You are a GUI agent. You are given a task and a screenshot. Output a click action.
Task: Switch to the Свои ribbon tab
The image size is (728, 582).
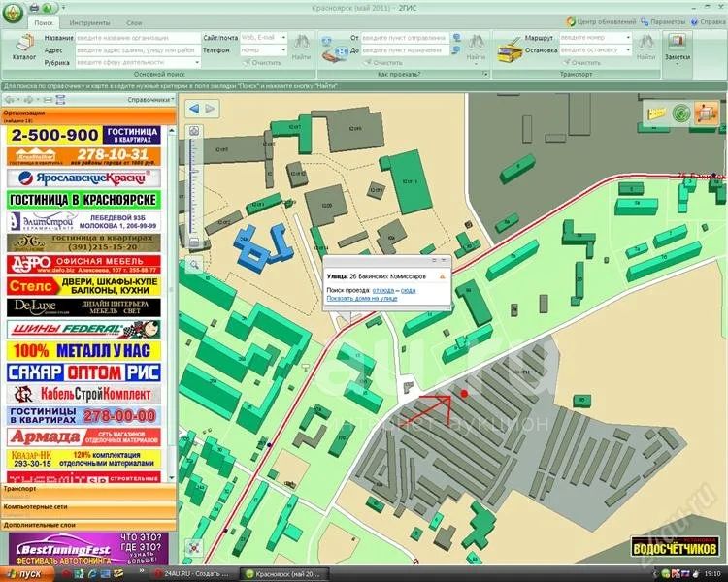(x=134, y=22)
